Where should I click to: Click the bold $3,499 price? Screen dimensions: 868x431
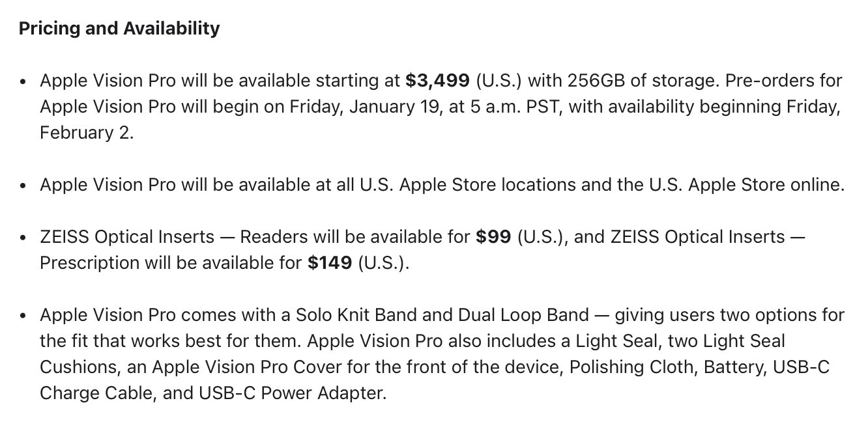pos(437,81)
